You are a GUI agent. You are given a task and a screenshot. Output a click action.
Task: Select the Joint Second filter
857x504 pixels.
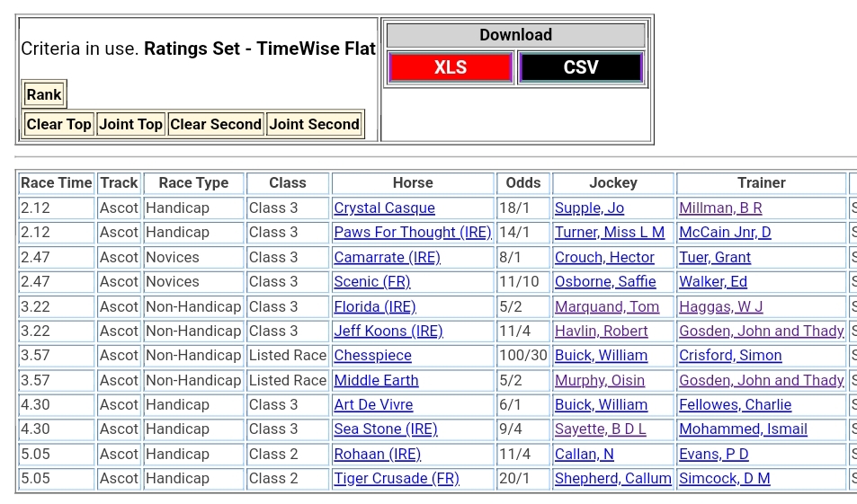(314, 124)
